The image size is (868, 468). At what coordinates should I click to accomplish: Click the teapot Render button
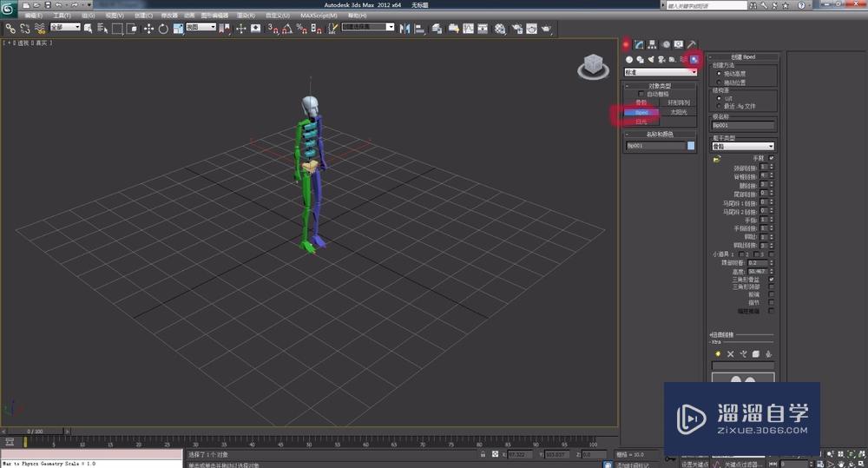click(x=546, y=29)
